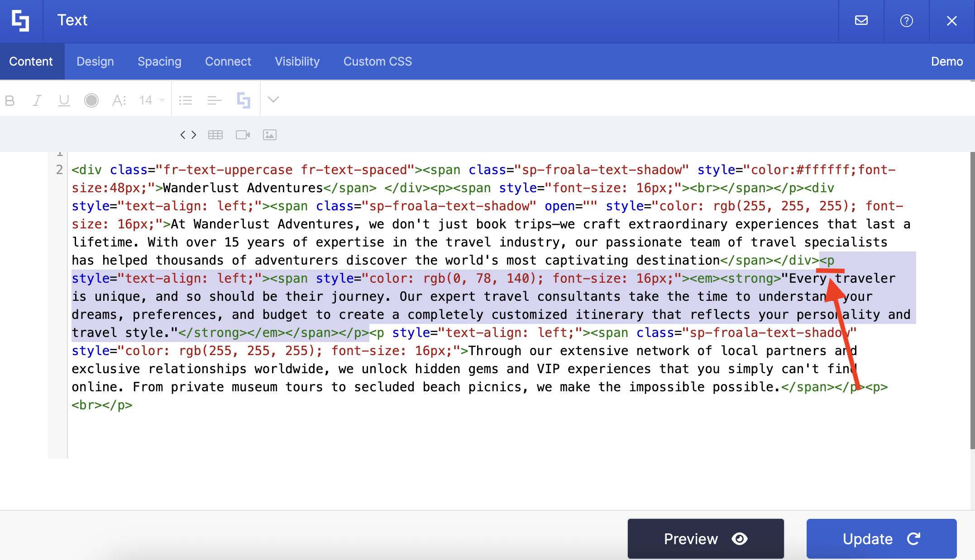Viewport: 975px width, 560px height.
Task: Open the text color picker circle
Action: [91, 100]
